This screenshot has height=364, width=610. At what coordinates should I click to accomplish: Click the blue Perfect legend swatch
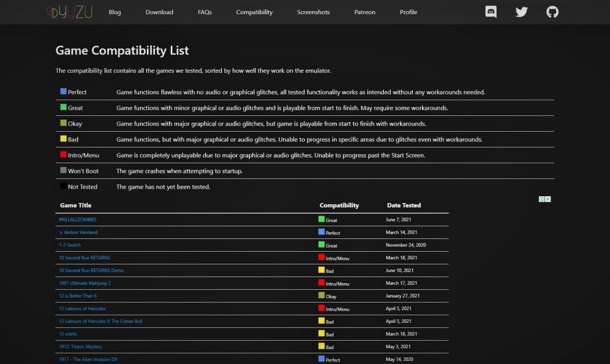tap(64, 92)
